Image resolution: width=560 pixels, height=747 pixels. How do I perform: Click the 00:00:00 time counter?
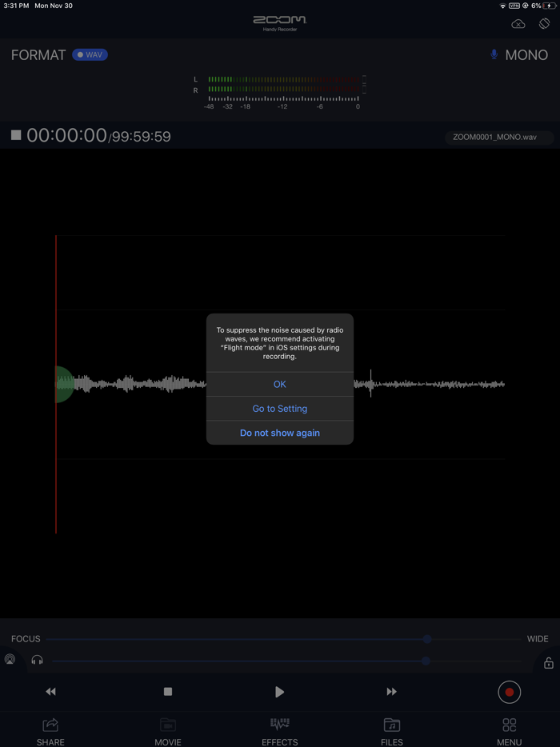(66, 136)
